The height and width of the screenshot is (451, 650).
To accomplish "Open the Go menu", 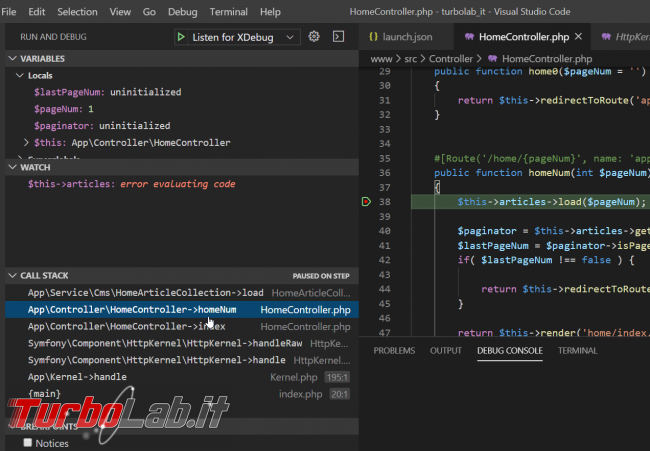I will (149, 12).
